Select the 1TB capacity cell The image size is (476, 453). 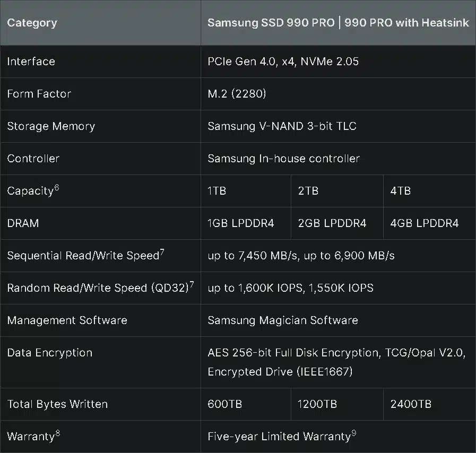coord(217,191)
